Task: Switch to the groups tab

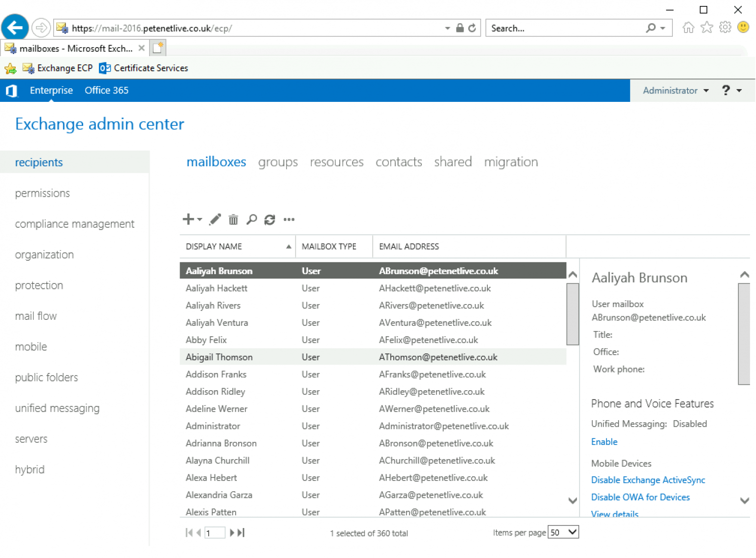Action: (x=278, y=161)
